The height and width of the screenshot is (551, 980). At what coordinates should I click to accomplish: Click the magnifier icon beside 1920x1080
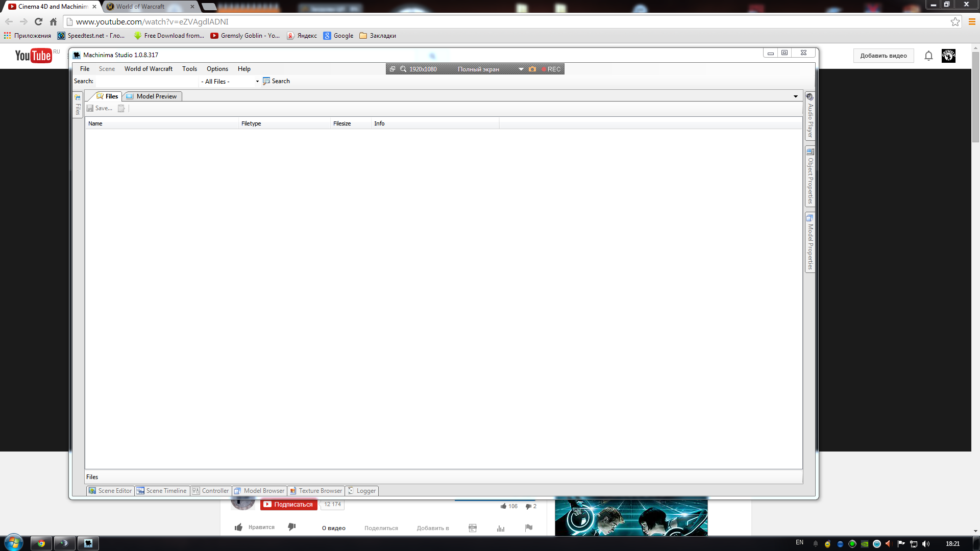pos(403,69)
